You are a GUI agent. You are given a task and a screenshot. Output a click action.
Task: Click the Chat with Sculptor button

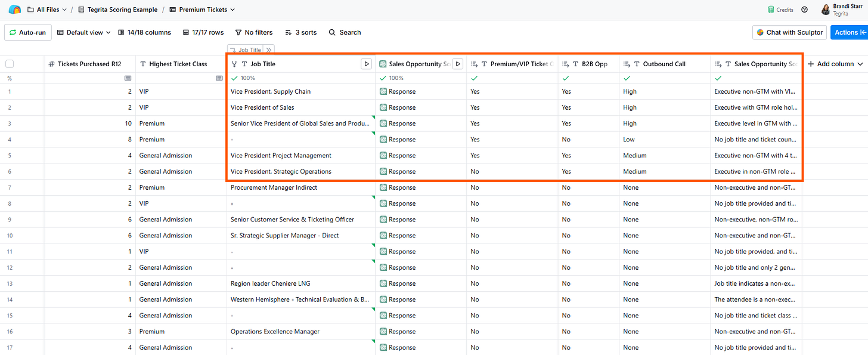click(789, 32)
